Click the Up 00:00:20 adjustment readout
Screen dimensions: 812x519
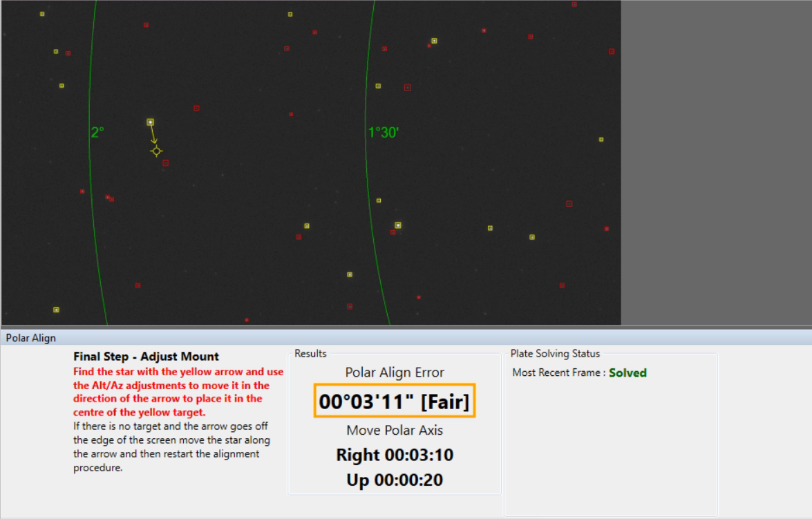click(x=394, y=480)
